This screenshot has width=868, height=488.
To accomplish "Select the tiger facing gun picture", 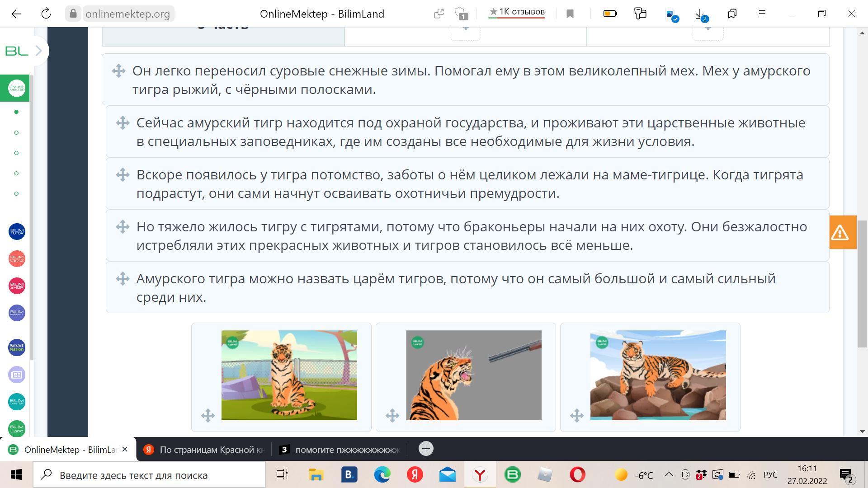I will (x=473, y=375).
